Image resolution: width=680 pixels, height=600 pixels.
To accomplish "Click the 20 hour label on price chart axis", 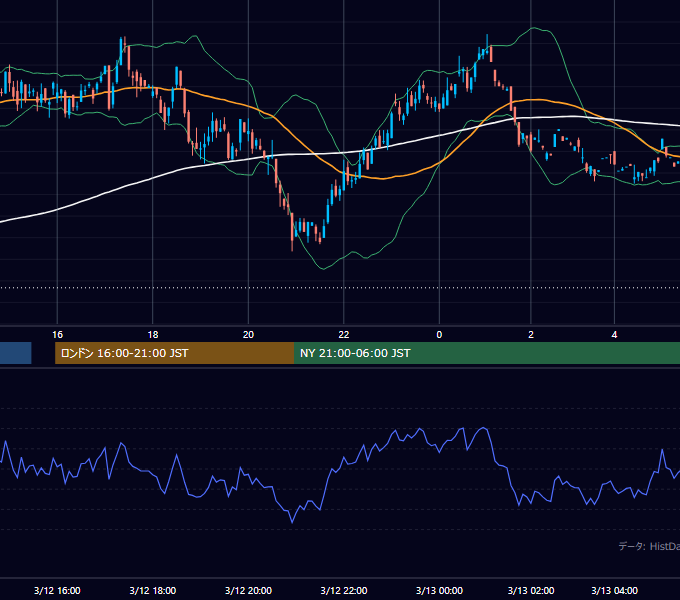I will [248, 335].
